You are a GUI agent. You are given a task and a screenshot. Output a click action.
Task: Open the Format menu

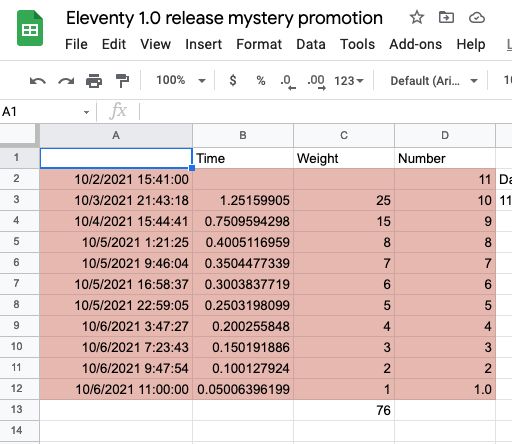[x=259, y=44]
